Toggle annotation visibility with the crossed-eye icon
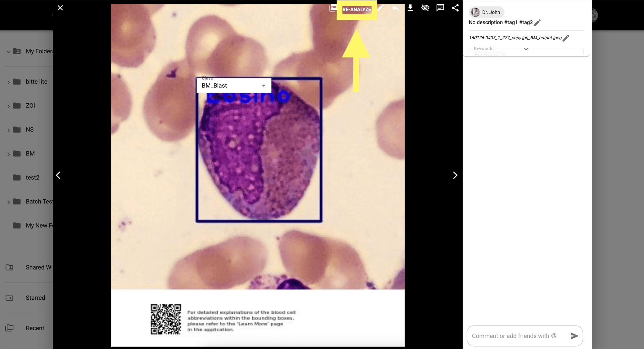This screenshot has width=644, height=349. (x=425, y=8)
